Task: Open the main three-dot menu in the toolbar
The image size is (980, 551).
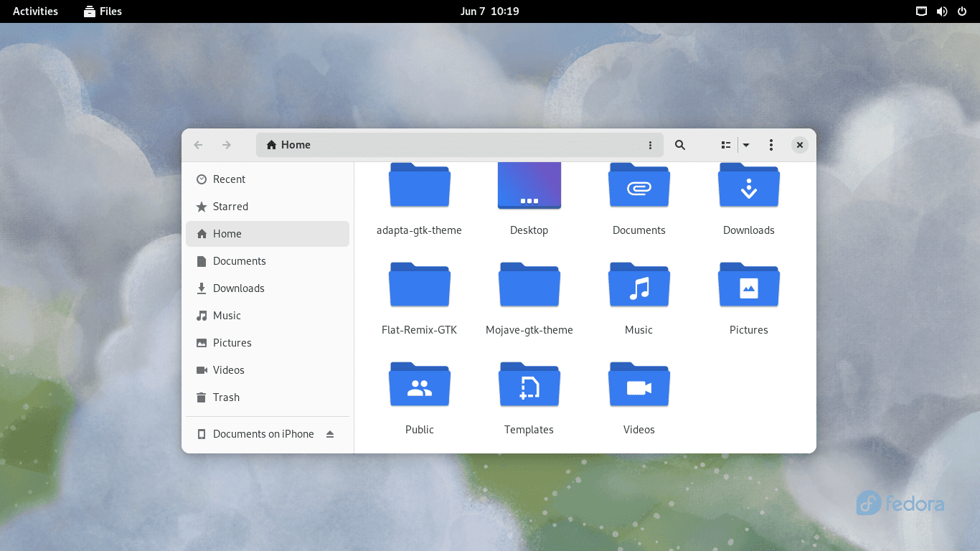Action: pyautogui.click(x=771, y=145)
